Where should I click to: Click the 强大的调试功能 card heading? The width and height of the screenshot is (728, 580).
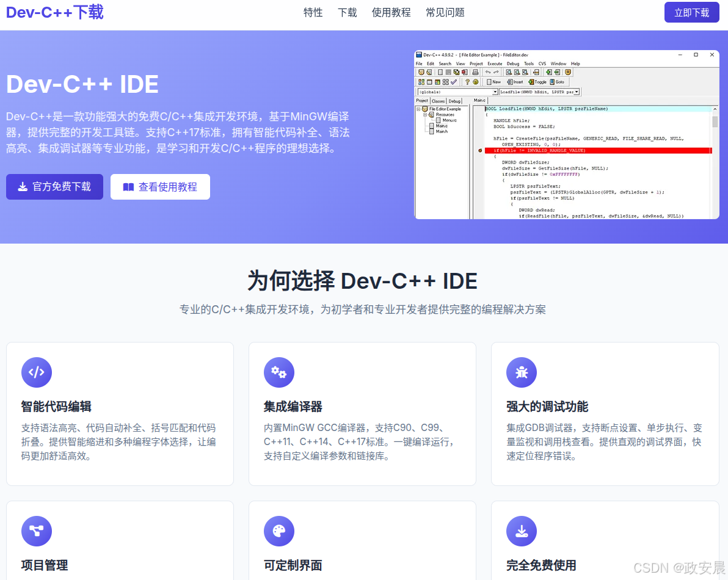[x=547, y=407]
